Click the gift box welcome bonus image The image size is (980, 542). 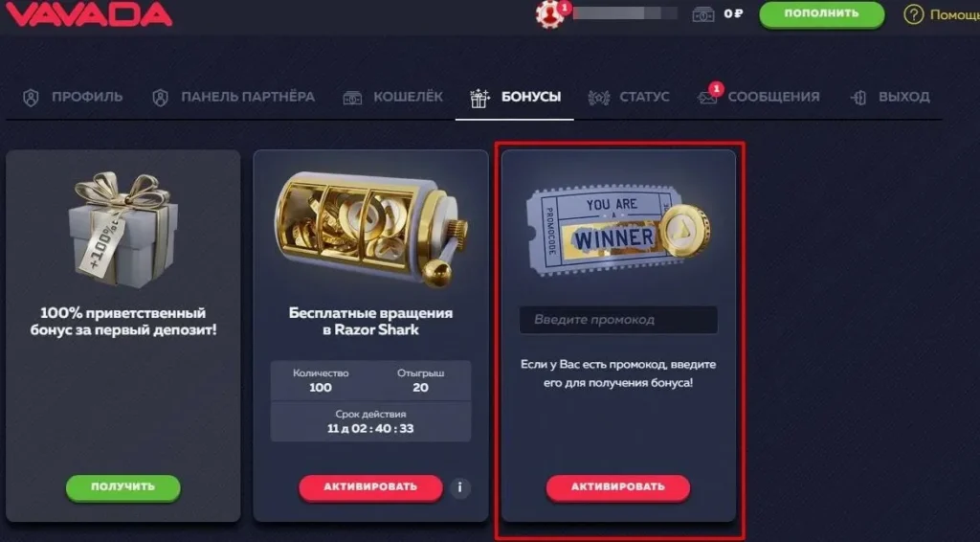[123, 230]
